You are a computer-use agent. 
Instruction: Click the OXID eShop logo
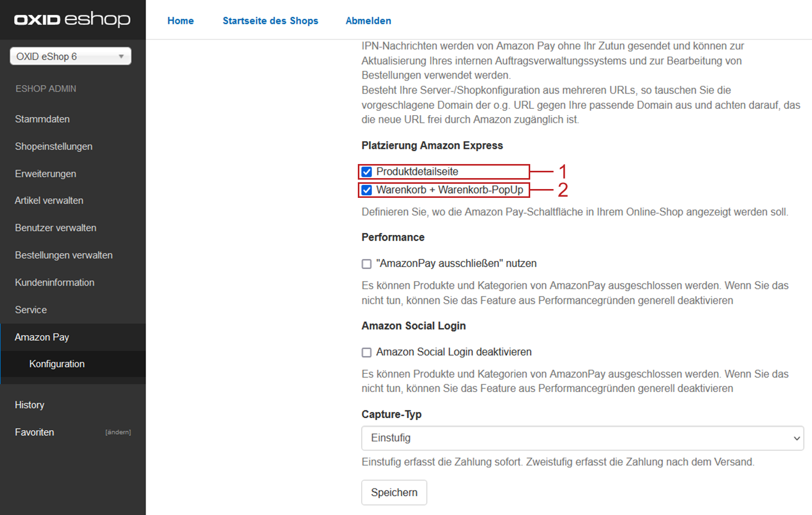[72, 20]
